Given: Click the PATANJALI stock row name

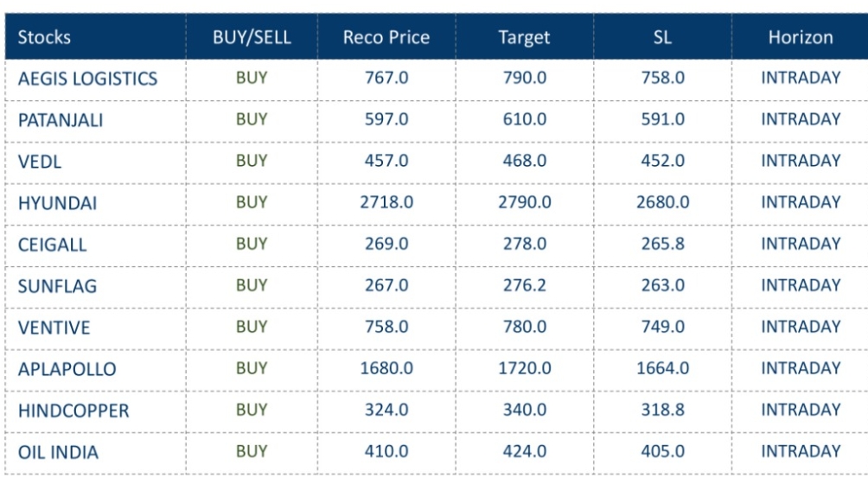Looking at the screenshot, I should [61, 121].
